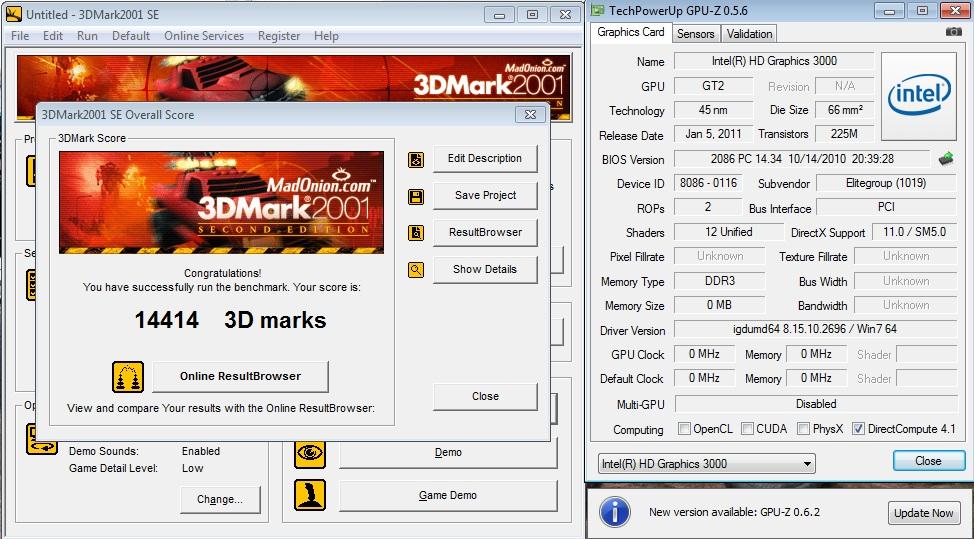The width and height of the screenshot is (974, 539).
Task: Click the Save Project button
Action: (485, 196)
